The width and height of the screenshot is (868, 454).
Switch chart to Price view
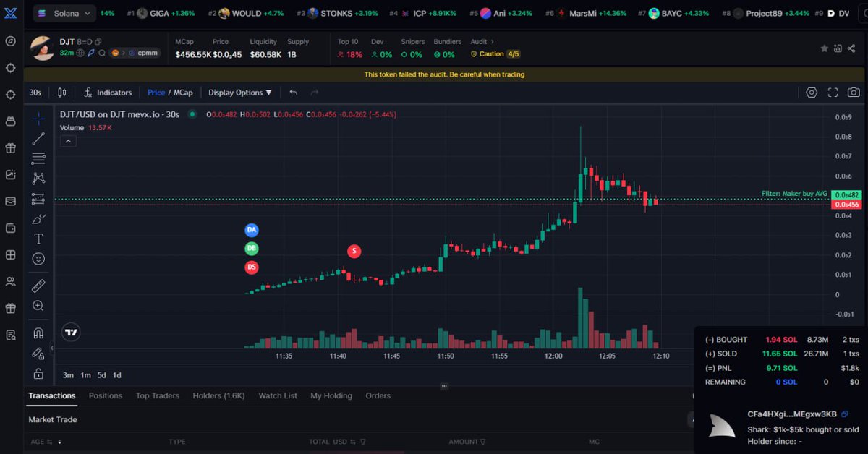pos(156,93)
